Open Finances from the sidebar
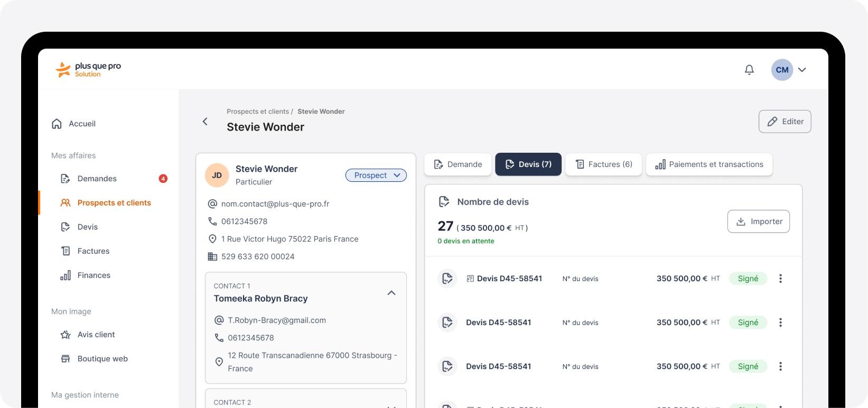The height and width of the screenshot is (408, 868). pyautogui.click(x=94, y=275)
